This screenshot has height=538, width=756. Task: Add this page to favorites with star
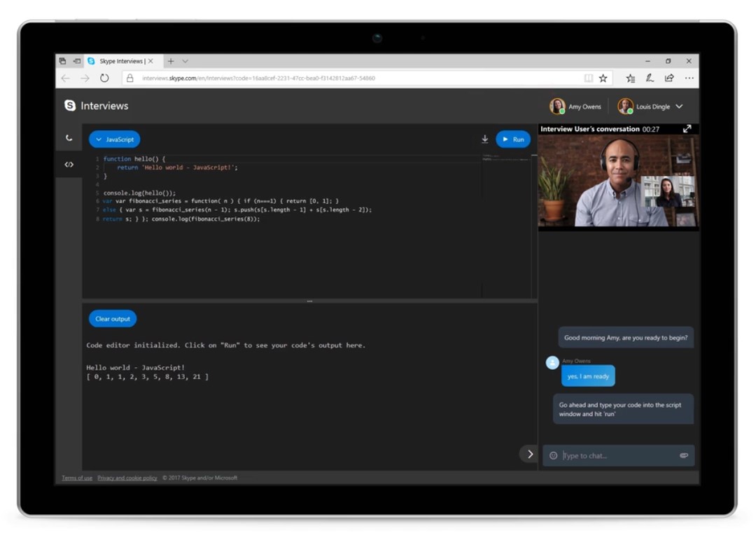pos(603,78)
